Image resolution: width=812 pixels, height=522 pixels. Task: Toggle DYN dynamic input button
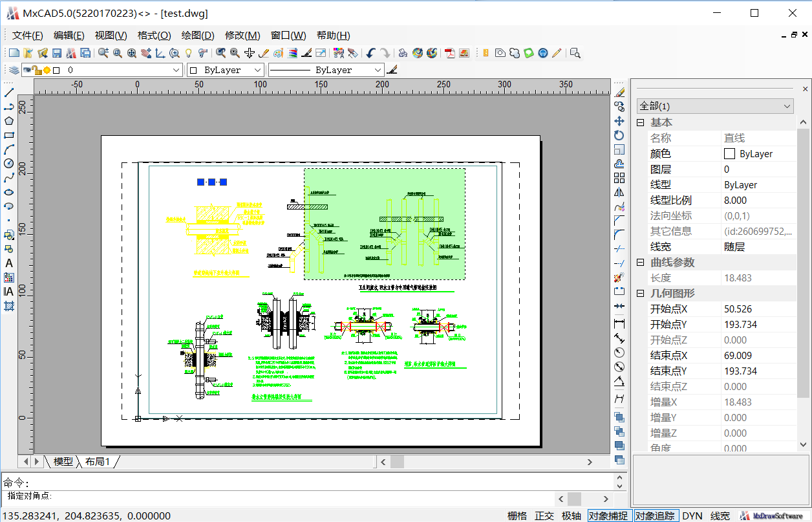tap(692, 516)
